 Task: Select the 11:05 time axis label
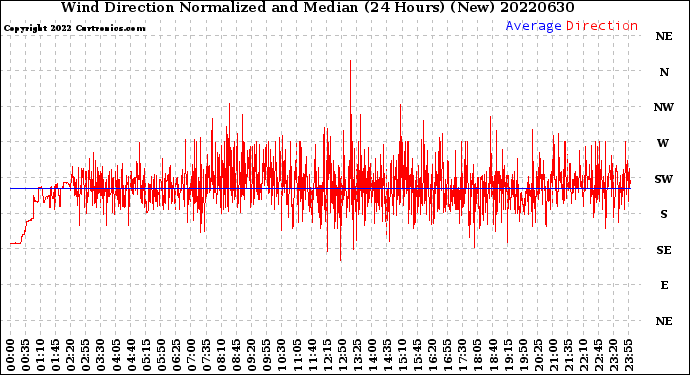297,355
